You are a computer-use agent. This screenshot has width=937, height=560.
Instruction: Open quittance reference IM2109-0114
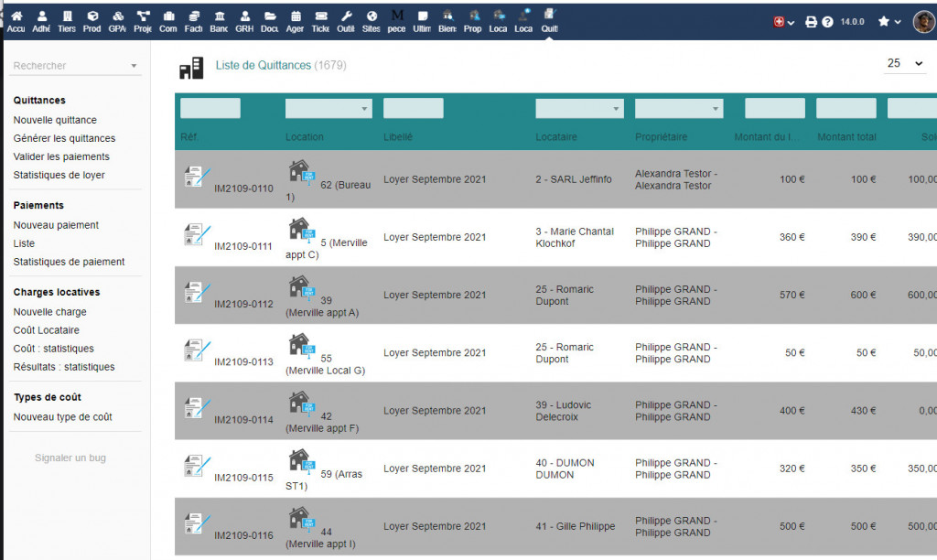(x=243, y=420)
